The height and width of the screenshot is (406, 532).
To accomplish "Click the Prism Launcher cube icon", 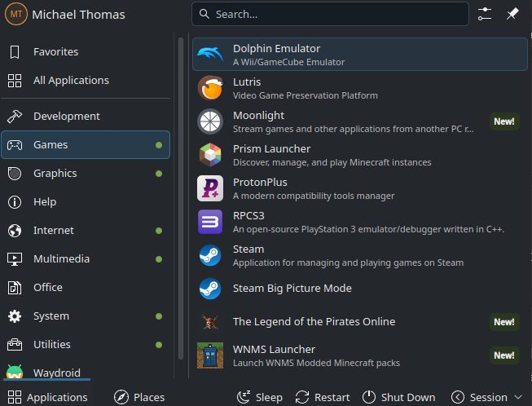I will pos(210,155).
